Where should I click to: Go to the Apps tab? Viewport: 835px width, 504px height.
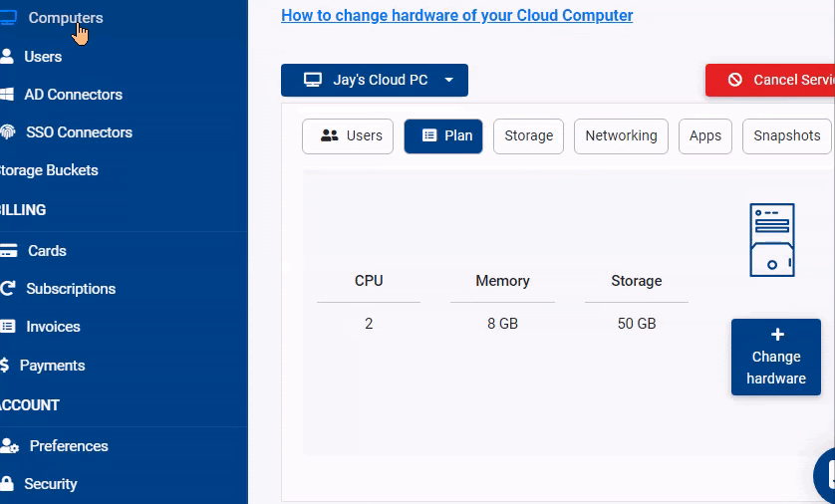coord(705,136)
